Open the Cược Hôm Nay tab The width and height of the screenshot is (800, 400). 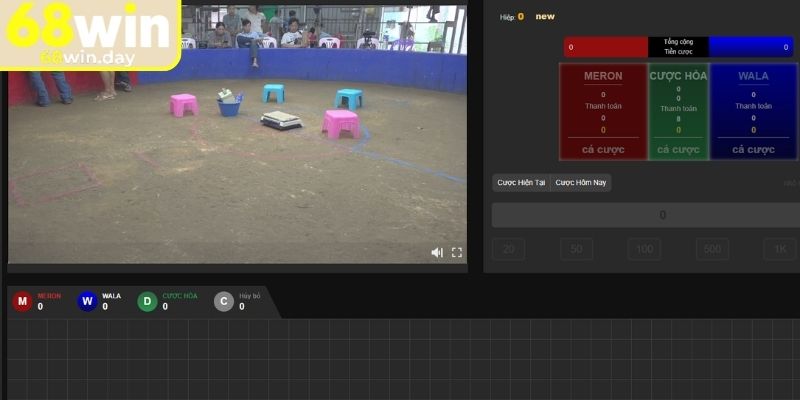581,182
